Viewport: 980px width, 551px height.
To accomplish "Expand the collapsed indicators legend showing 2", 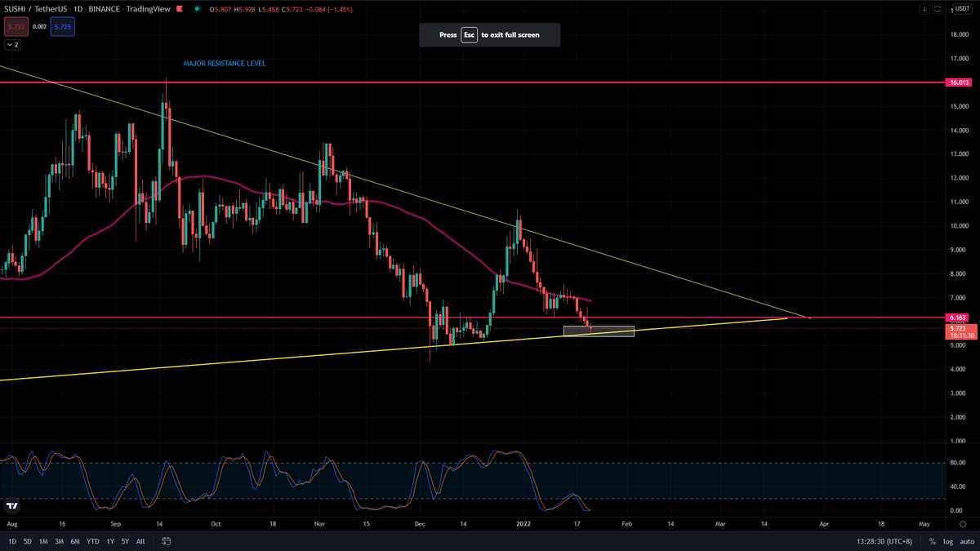I will click(12, 45).
